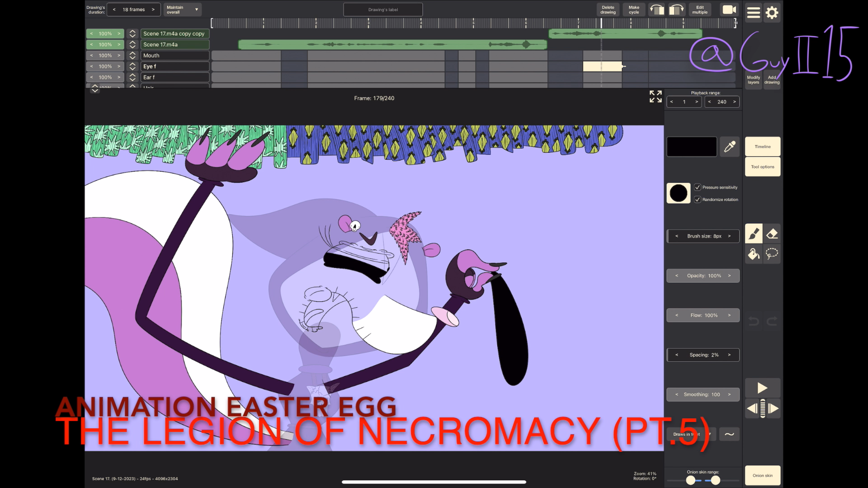Decrease the Mouth layer opacity

91,56
